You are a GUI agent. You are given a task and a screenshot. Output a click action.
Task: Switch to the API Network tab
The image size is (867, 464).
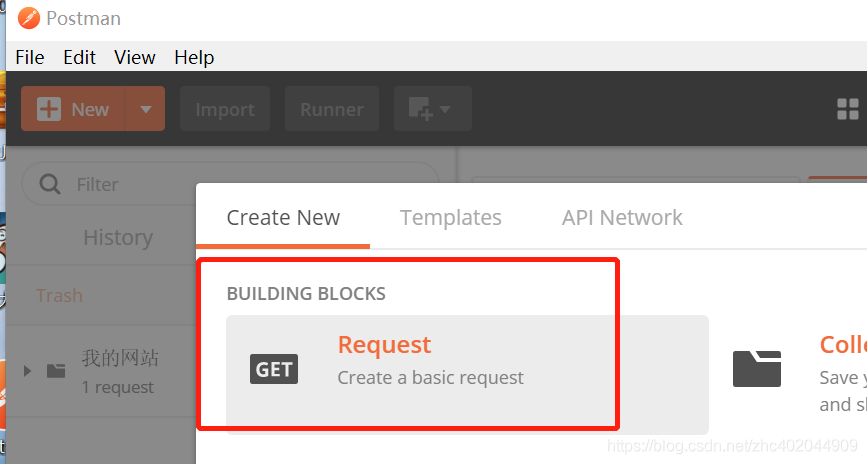coord(622,218)
